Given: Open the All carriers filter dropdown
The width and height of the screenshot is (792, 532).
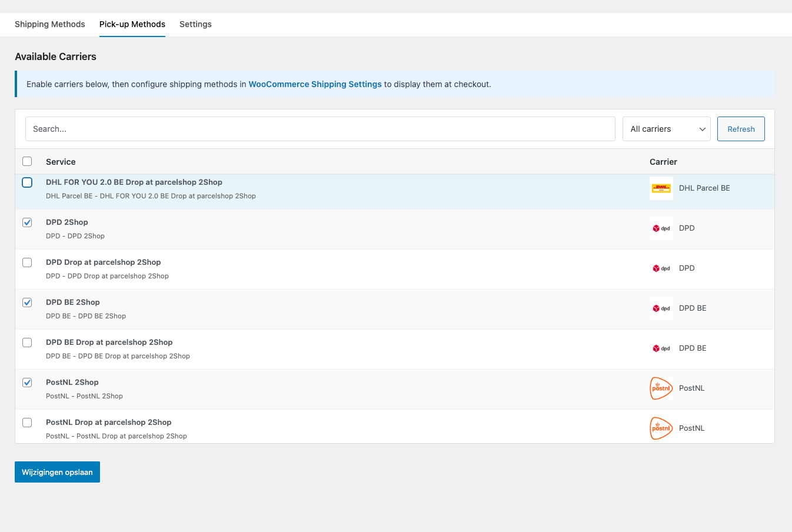Looking at the screenshot, I should click(667, 129).
